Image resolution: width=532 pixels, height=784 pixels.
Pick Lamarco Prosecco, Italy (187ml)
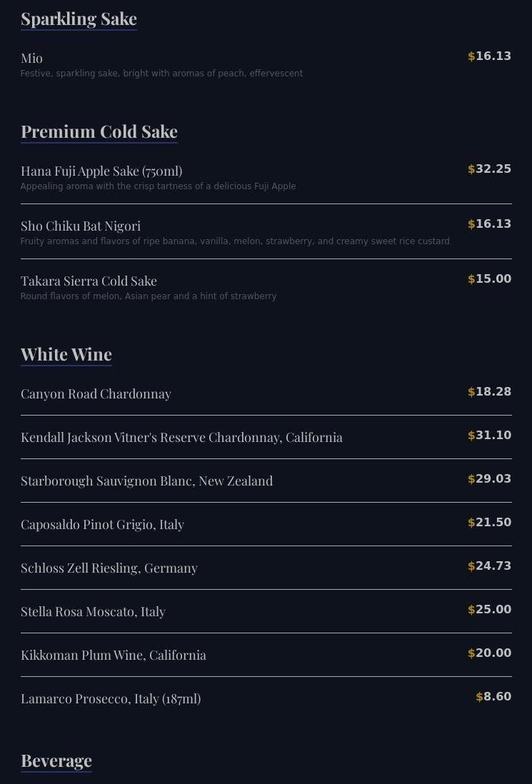[x=266, y=698]
